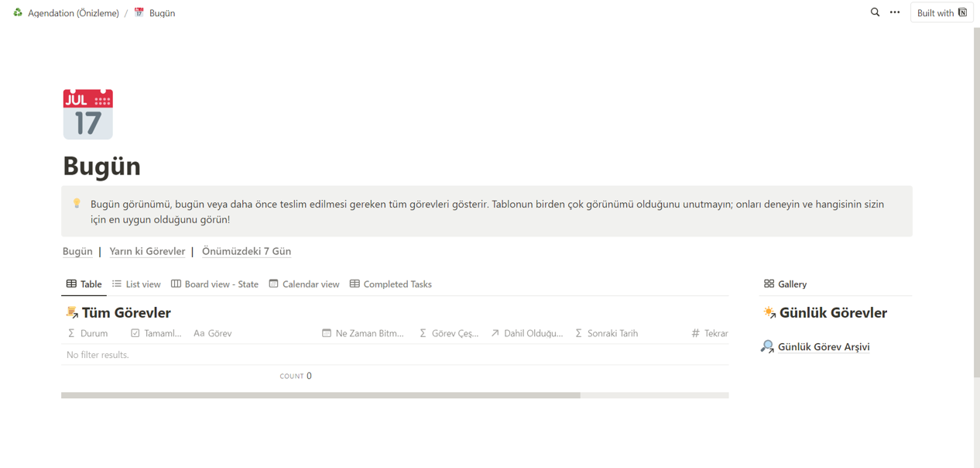The image size is (980, 468).
Task: Click the COUNT 0 summary cell
Action: tap(296, 376)
